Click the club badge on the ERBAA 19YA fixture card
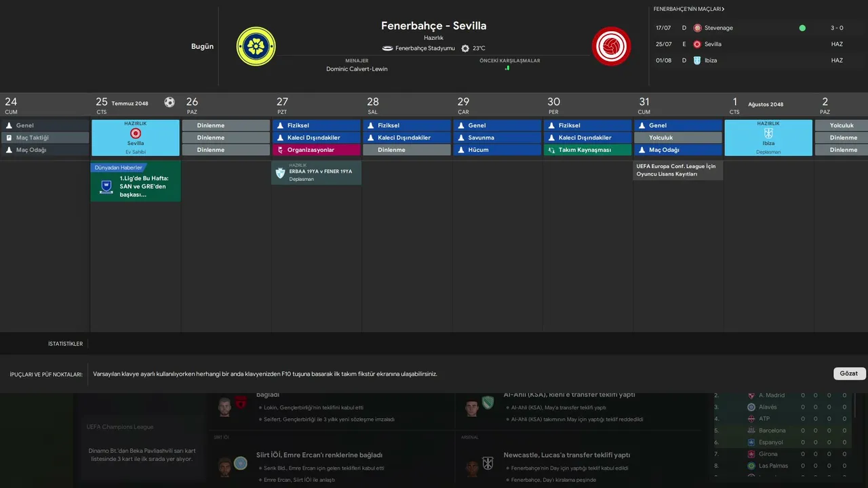Screen dimensions: 868x488 pyautogui.click(x=281, y=173)
